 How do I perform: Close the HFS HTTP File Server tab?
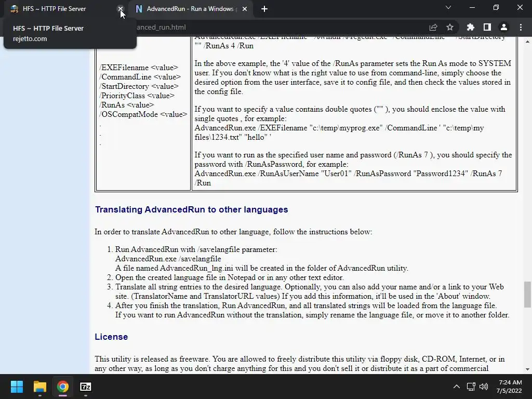click(120, 9)
